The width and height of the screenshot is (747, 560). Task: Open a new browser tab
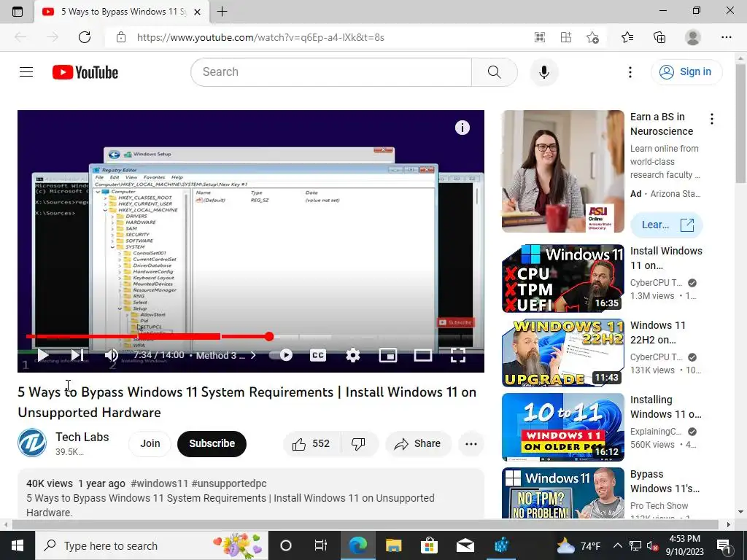[222, 12]
